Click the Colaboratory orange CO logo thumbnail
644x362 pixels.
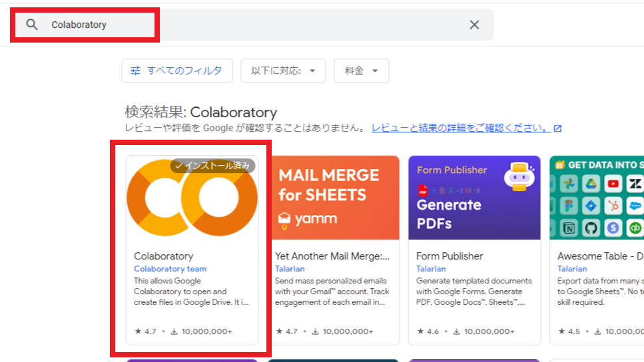192,200
